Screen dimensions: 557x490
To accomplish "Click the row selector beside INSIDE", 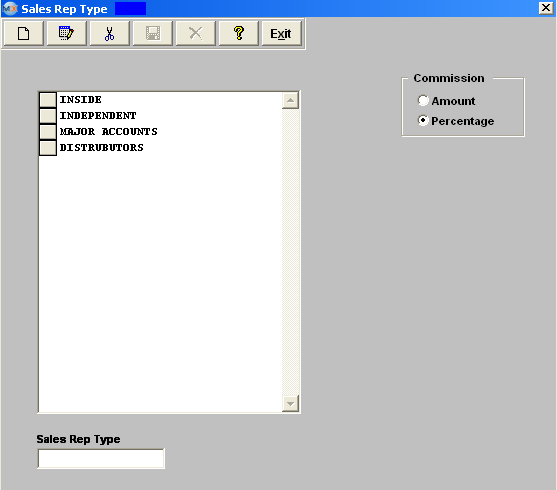I will point(48,100).
